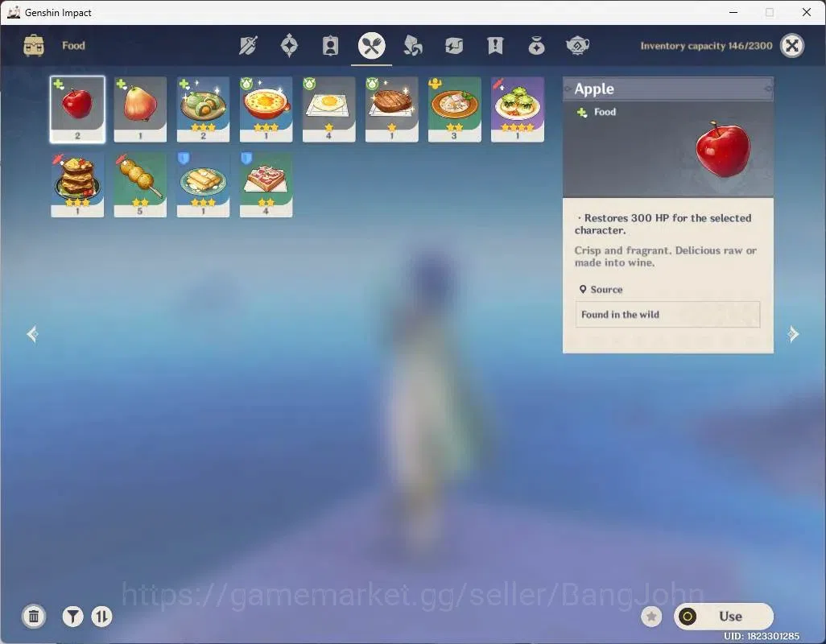Select the Apple item slot
Viewport: 826px width, 644px height.
77,109
